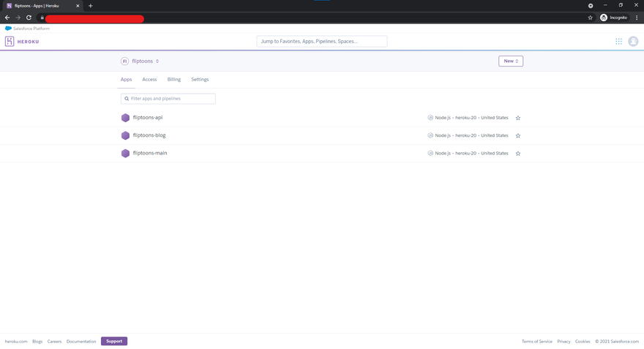The width and height of the screenshot is (644, 349).
Task: Focus the Filter apps and pipelines field
Action: coord(168,99)
